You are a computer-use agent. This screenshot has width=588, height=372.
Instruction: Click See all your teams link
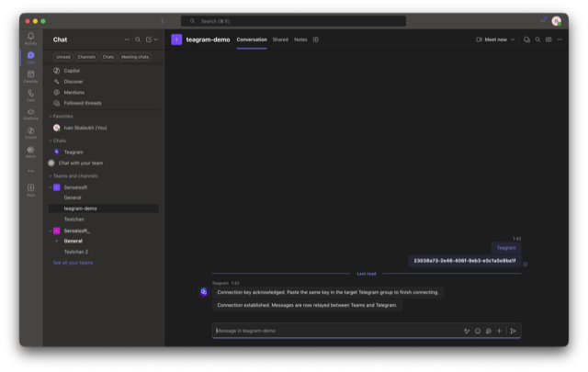pyautogui.click(x=73, y=263)
